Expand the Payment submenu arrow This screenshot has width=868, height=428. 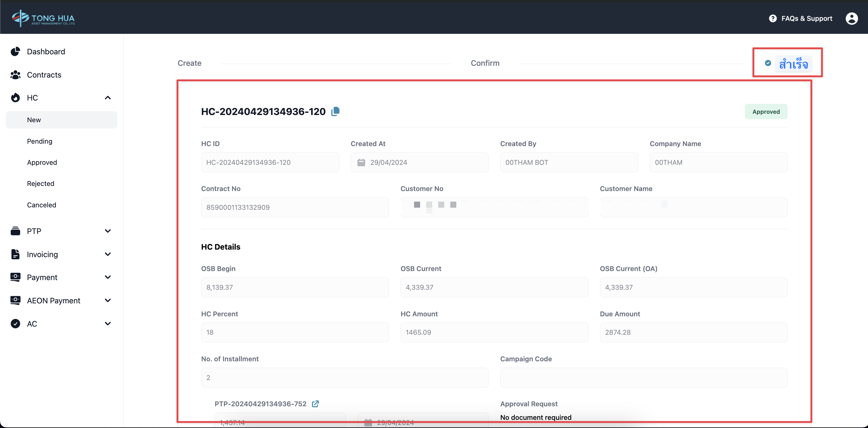(108, 277)
